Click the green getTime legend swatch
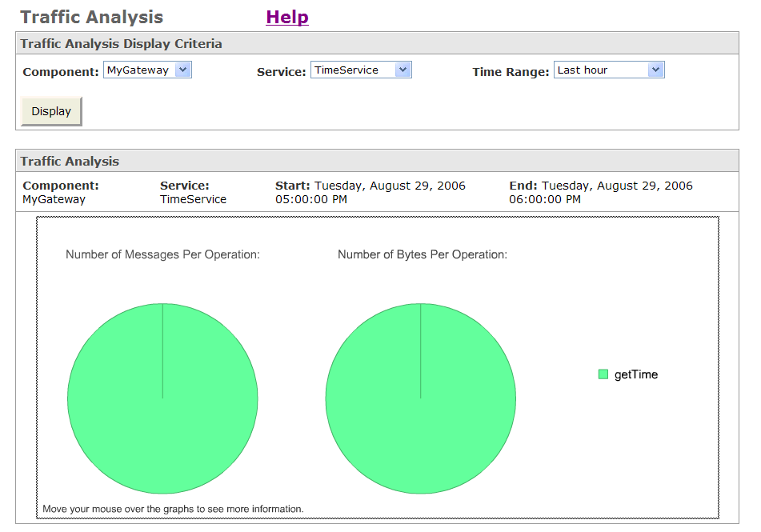 (x=603, y=374)
